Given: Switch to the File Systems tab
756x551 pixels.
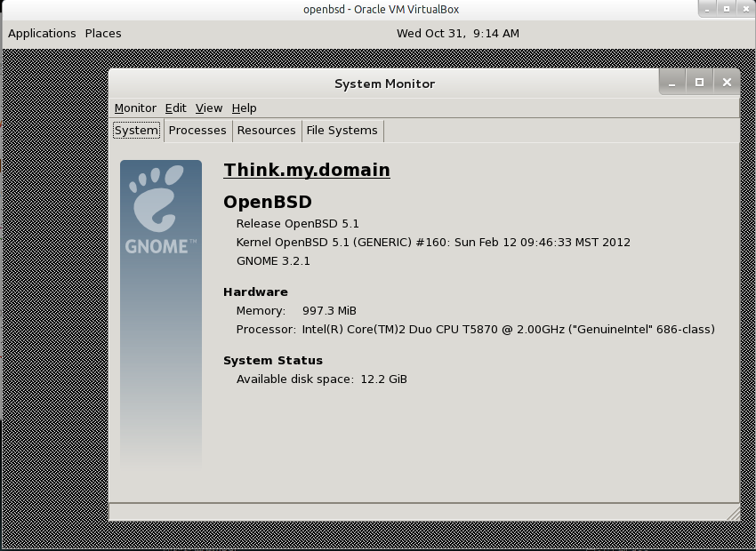Looking at the screenshot, I should click(x=342, y=131).
